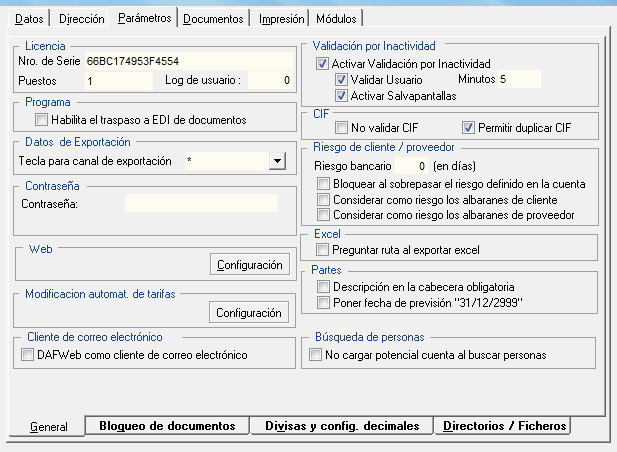Open Configuración for Modificacion automat. de tarifas

click(x=249, y=313)
